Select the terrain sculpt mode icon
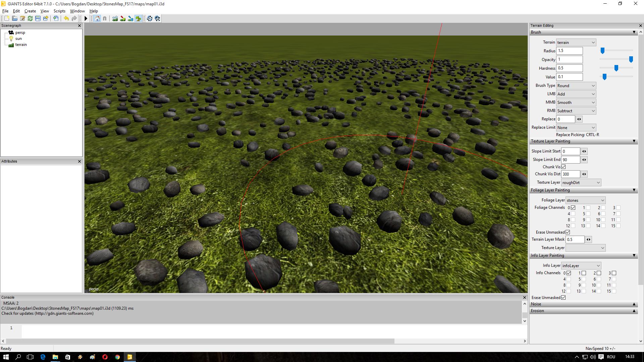The height and width of the screenshot is (362, 644). point(115,18)
